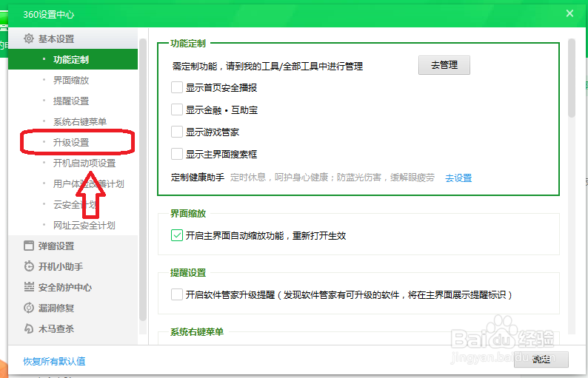Screen dimensions: 588x378
Task: Click 恢复所有默认值 link
Action: [54, 361]
